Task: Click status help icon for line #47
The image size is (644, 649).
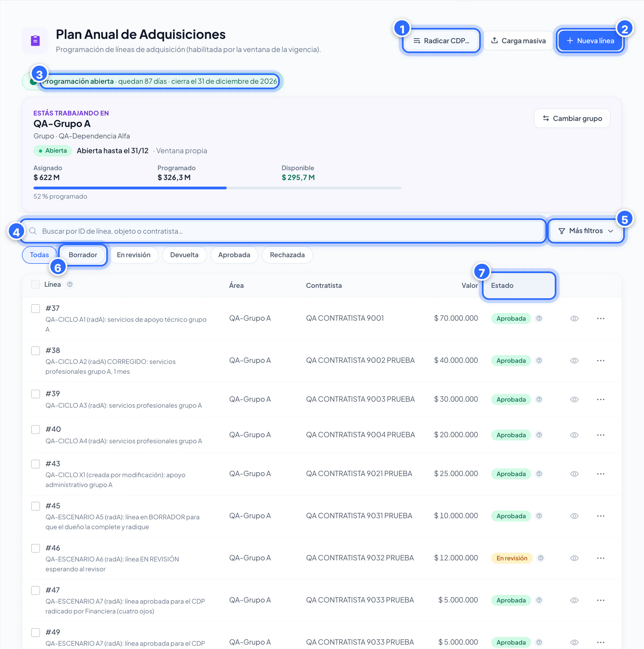Action: click(539, 600)
